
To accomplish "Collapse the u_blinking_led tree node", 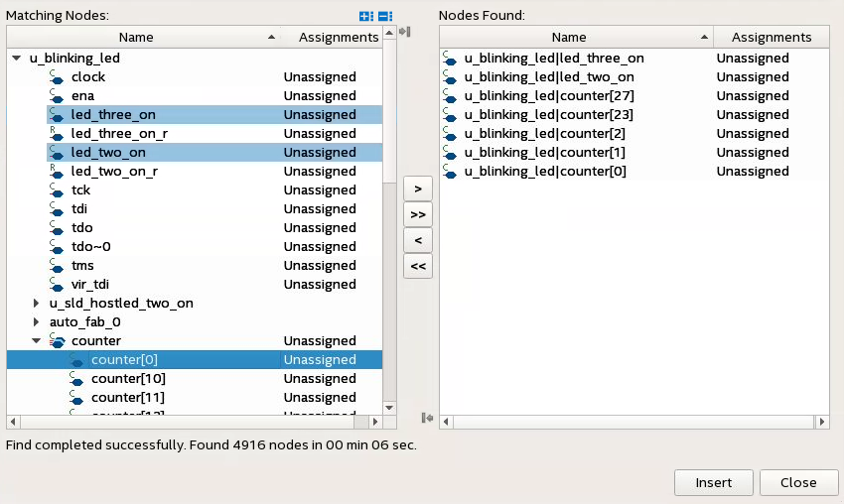I will (16, 59).
